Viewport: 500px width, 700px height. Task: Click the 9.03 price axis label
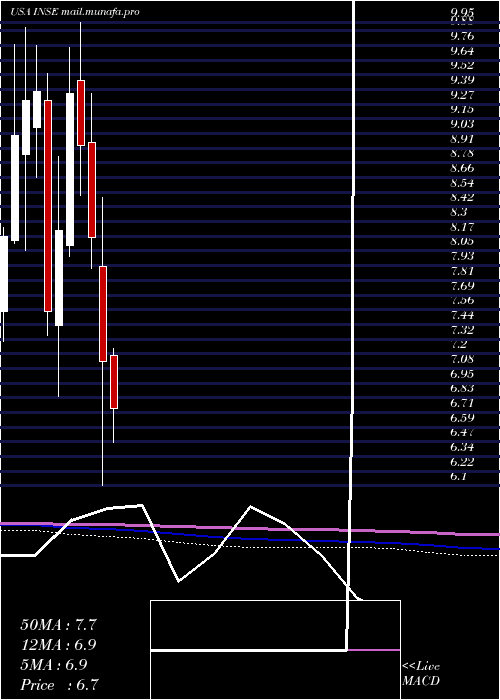click(462, 124)
